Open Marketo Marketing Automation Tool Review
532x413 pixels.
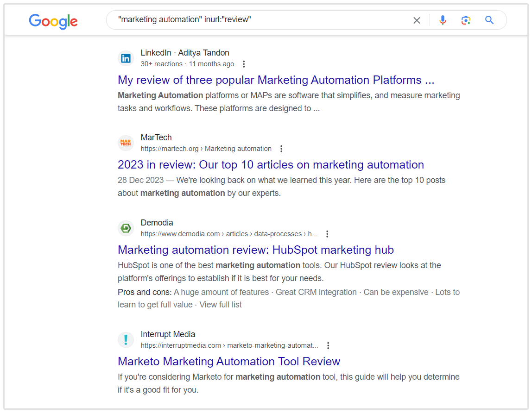tap(229, 362)
